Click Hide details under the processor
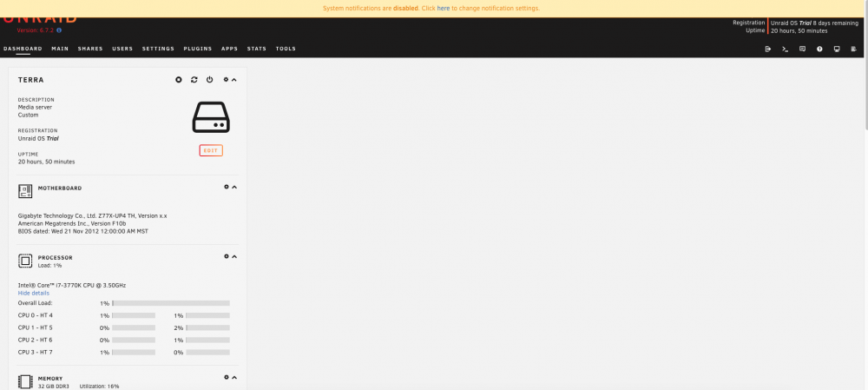This screenshot has height=390, width=868. 34,293
